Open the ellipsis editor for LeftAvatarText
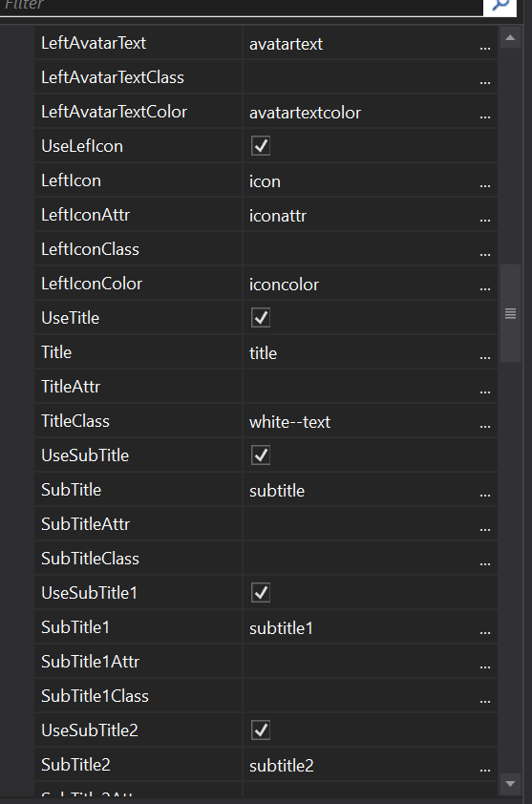The height and width of the screenshot is (804, 532). pos(485,44)
